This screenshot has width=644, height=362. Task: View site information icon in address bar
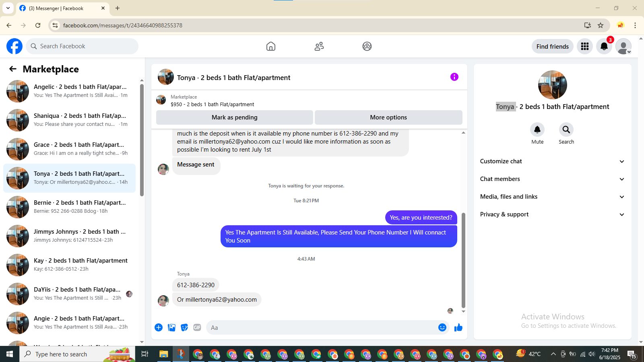pyautogui.click(x=55, y=25)
